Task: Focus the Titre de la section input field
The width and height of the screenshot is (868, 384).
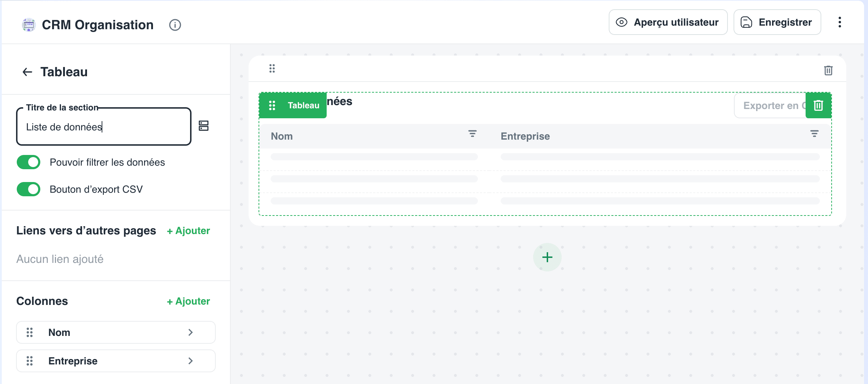Action: tap(104, 127)
